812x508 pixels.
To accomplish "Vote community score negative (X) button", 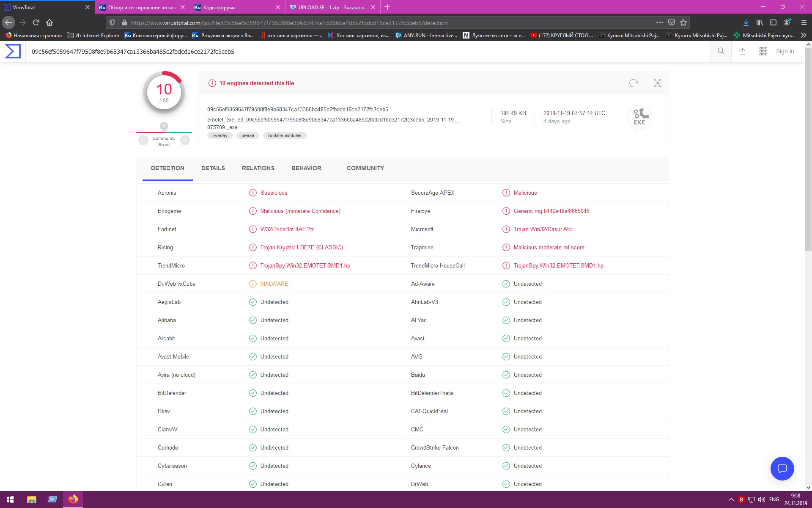I will coord(143,140).
